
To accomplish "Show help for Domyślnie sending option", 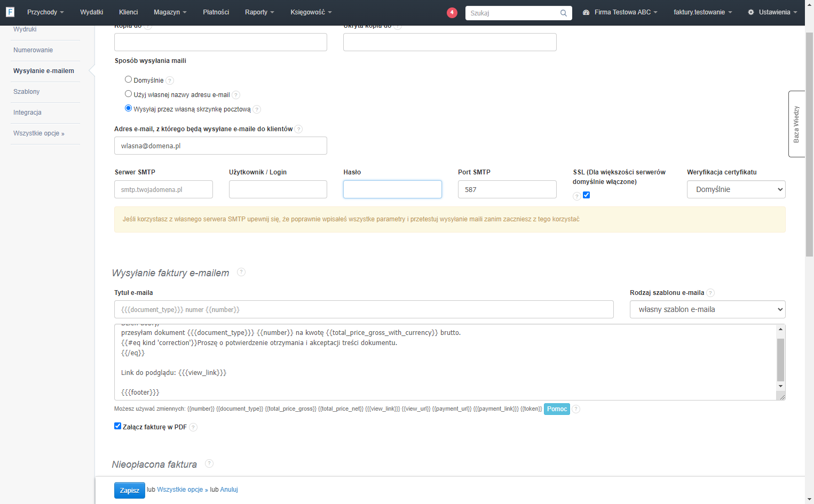I will point(170,81).
